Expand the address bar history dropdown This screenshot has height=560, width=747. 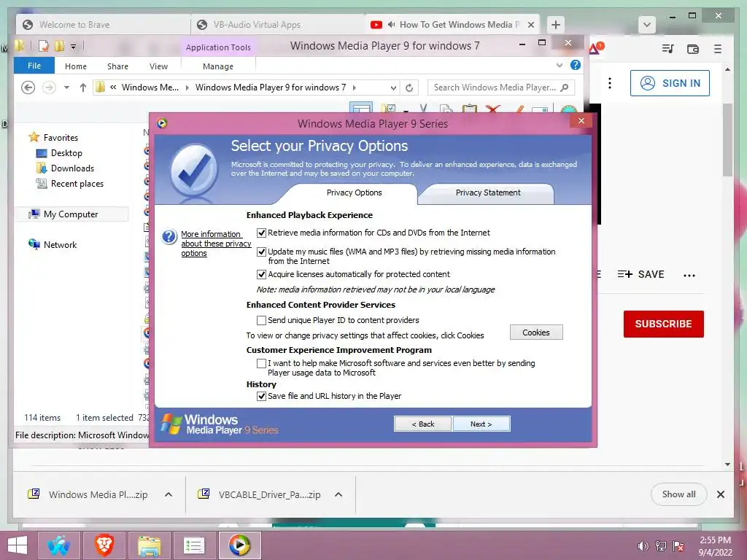[x=393, y=87]
